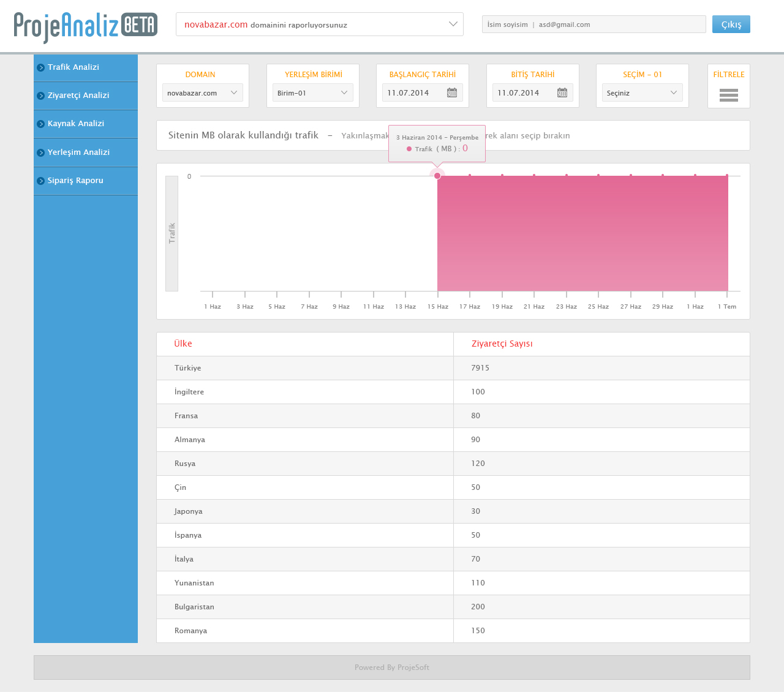Open calendar icon for Bitiş Tarihi
Screen dimensions: 784x692
562,93
